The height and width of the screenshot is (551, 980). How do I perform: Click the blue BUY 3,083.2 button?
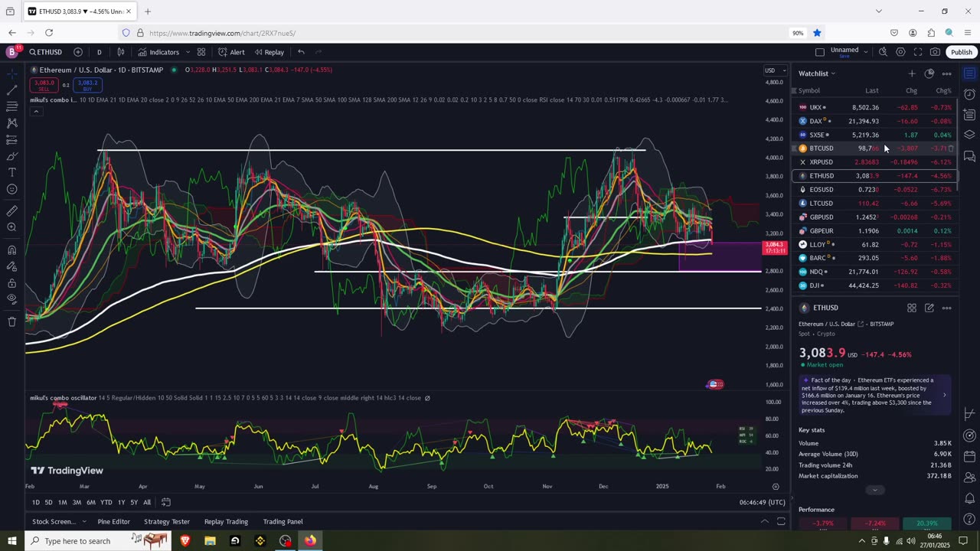(87, 83)
